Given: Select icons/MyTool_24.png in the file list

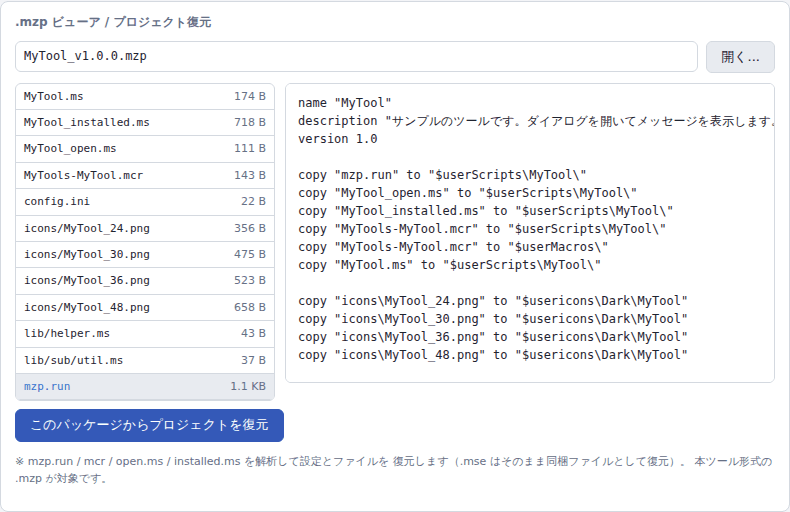Looking at the screenshot, I should 145,228.
